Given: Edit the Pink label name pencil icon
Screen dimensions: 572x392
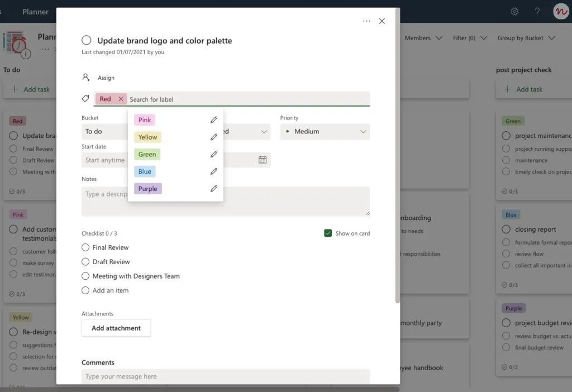Looking at the screenshot, I should (x=214, y=120).
